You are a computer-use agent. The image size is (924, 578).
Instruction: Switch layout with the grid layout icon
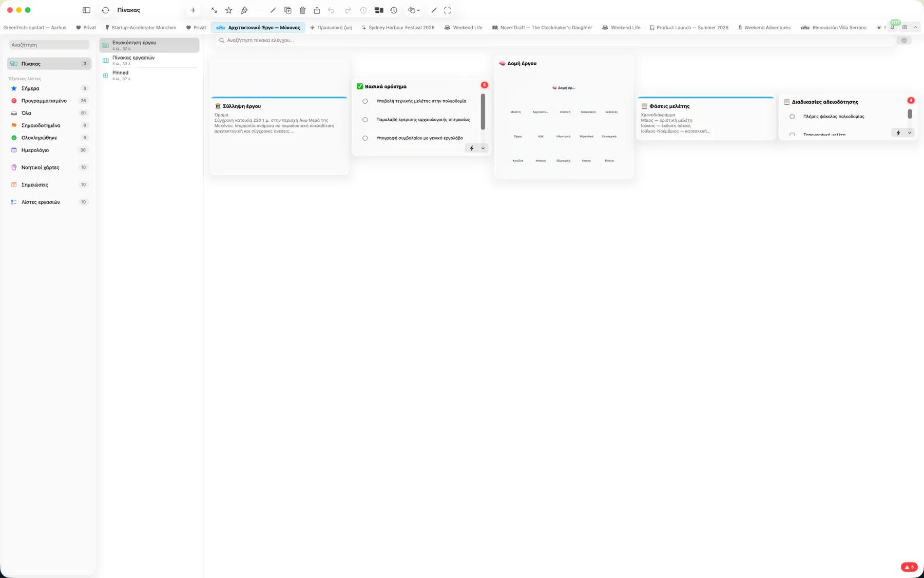pyautogui.click(x=379, y=10)
